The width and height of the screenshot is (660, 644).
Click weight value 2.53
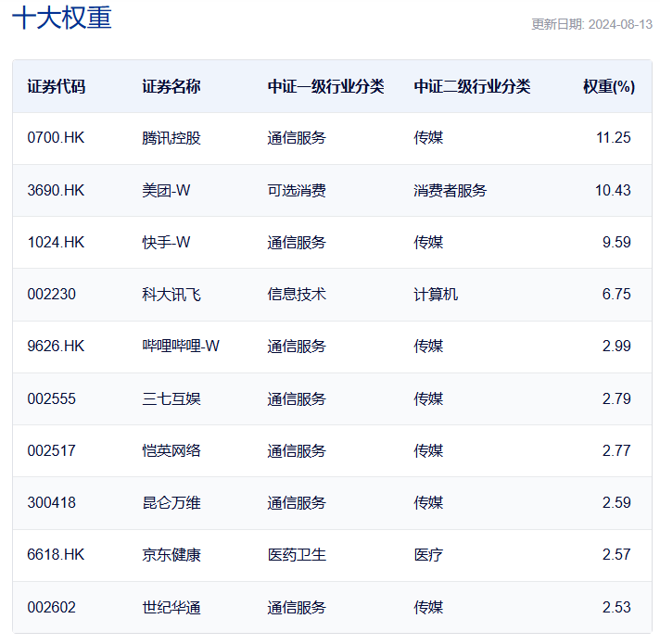(616, 608)
